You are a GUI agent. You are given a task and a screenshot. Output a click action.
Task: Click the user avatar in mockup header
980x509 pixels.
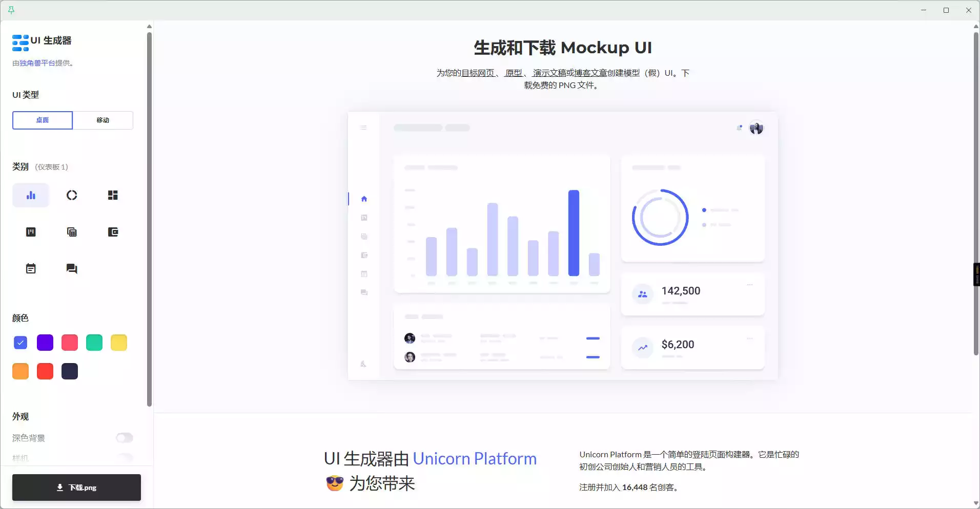point(757,128)
